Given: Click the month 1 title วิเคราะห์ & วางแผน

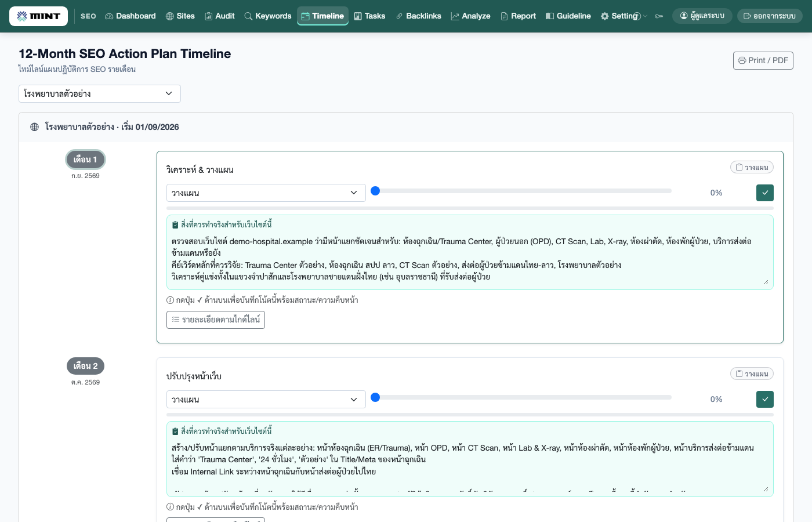Looking at the screenshot, I should [x=200, y=170].
